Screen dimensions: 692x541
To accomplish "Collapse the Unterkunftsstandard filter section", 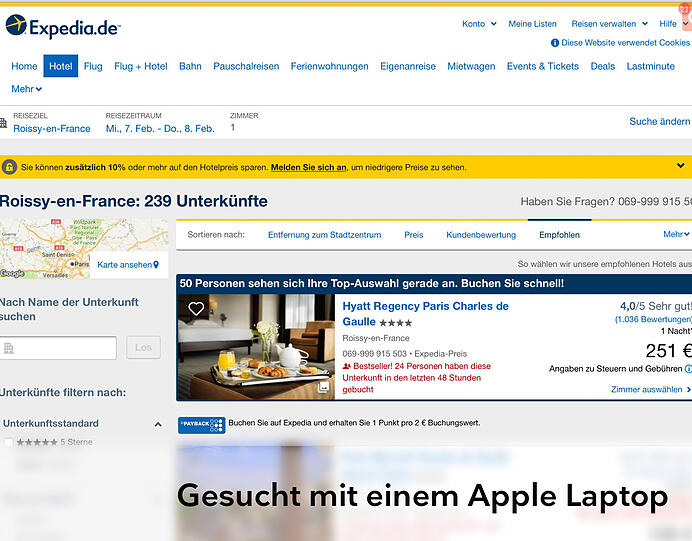I will coord(158,425).
